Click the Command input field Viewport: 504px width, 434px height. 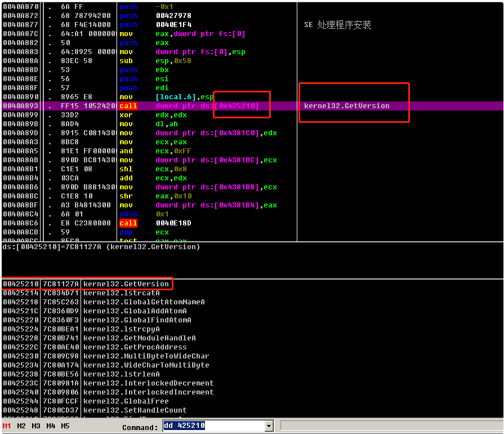pyautogui.click(x=213, y=426)
